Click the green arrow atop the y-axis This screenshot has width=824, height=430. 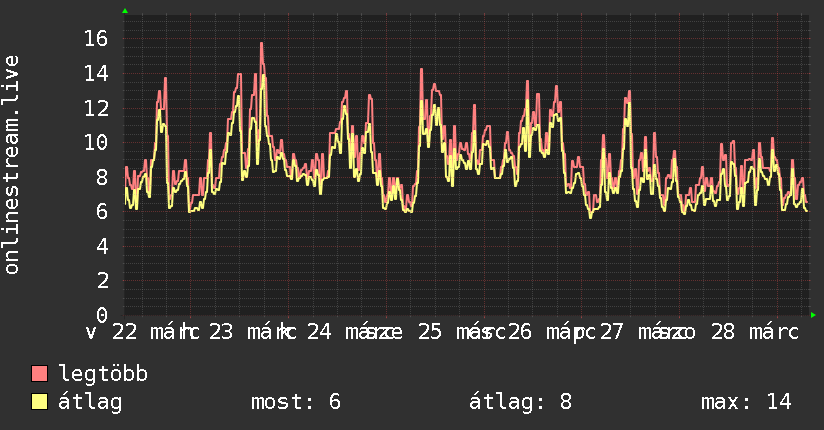tap(125, 11)
